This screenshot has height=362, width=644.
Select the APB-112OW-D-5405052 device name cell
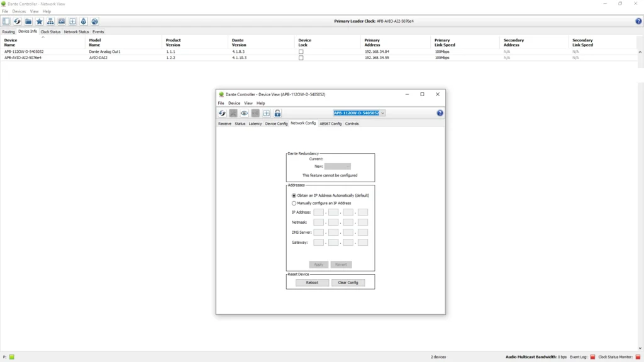tap(24, 52)
